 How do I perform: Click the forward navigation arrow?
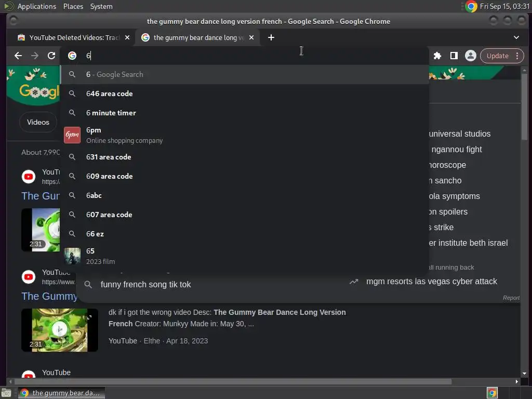point(35,56)
